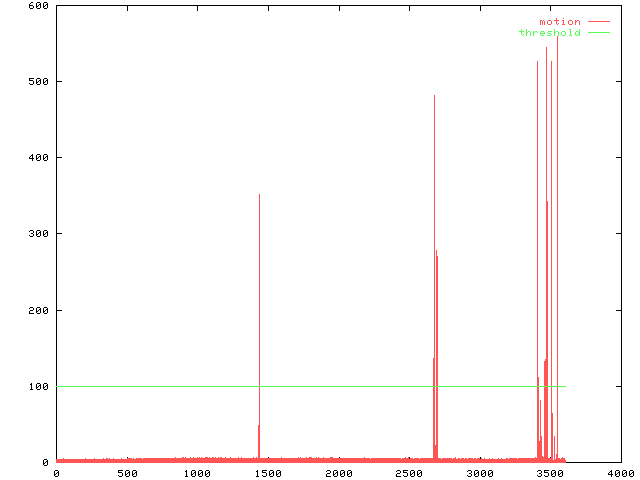Viewport: 640px width, 480px height.
Task: Select the green line sample beside threshold
Action: point(598,33)
